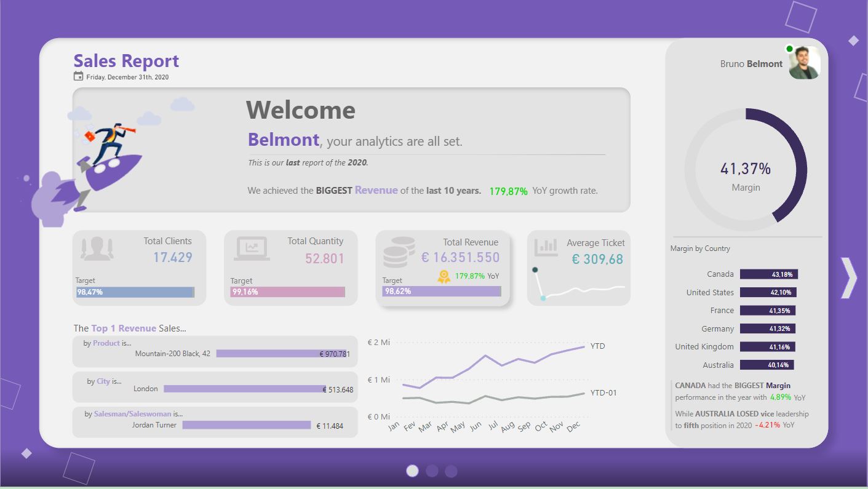The height and width of the screenshot is (489, 868).
Task: Click the Bruno Belmont user name
Action: click(x=751, y=63)
